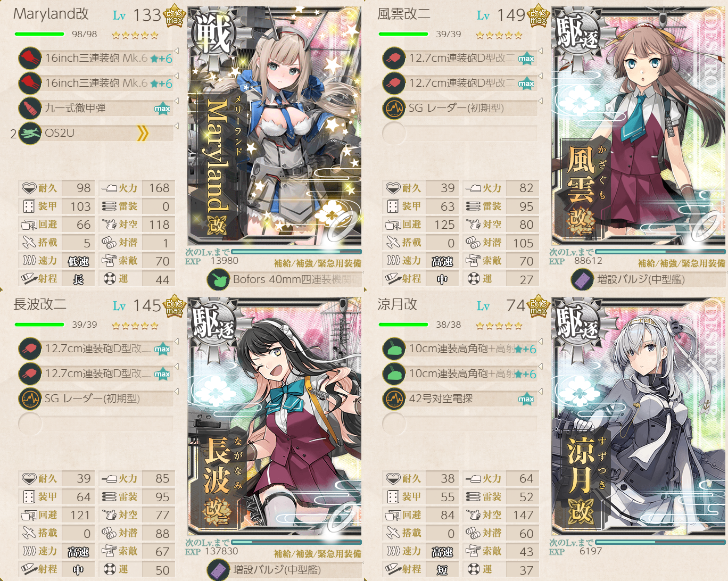Click 長波改二's first 12.7cm連装砲D型 gun icon
This screenshot has width=728, height=581.
click(x=30, y=349)
